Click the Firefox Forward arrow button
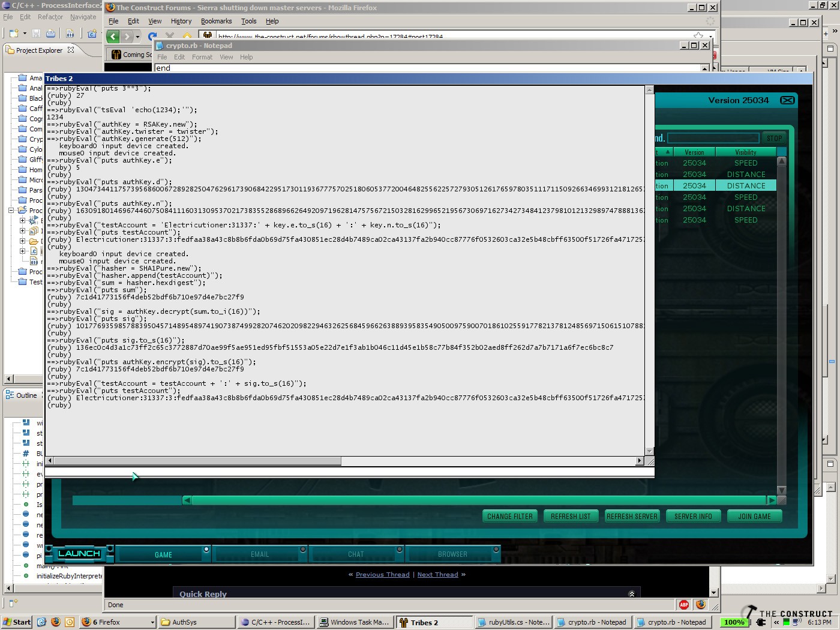 [127, 37]
